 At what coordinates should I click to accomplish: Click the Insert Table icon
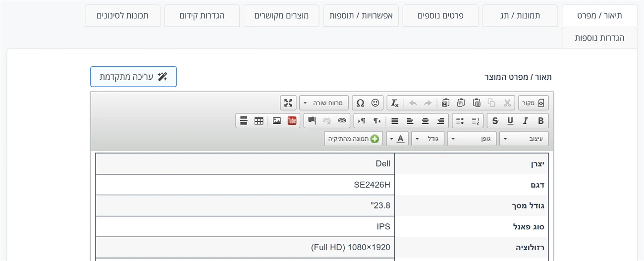[x=259, y=121]
